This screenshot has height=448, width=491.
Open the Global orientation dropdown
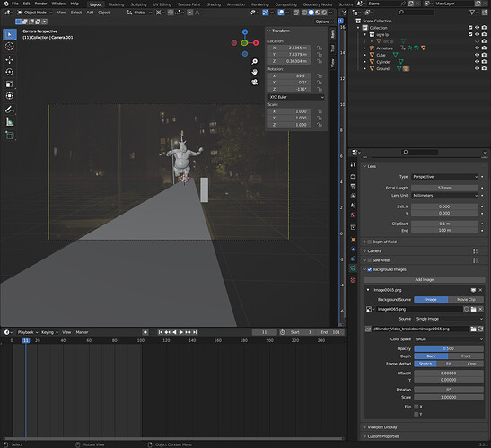[140, 13]
